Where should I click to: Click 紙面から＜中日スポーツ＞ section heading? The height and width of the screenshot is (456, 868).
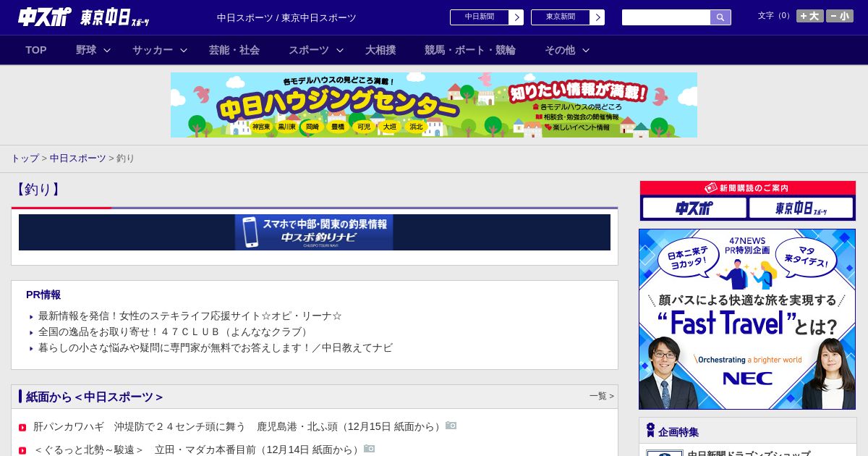click(x=94, y=397)
